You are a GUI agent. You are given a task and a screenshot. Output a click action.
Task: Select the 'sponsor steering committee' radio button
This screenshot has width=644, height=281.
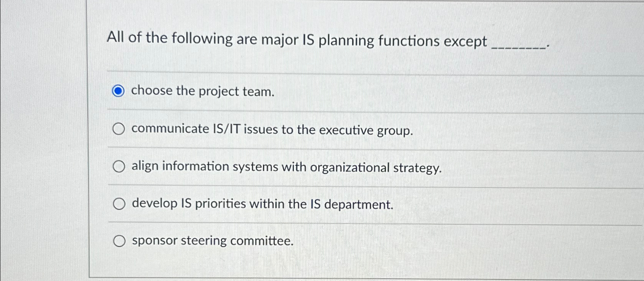(120, 240)
